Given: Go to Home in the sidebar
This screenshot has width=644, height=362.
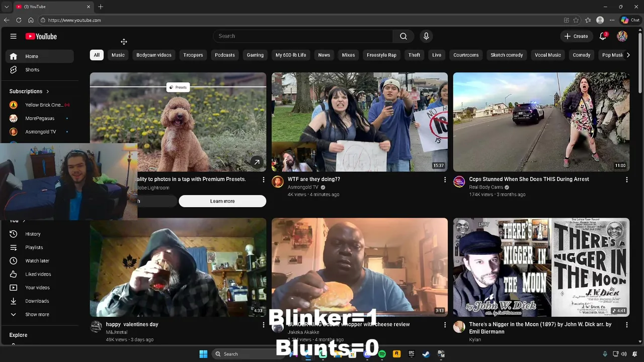Looking at the screenshot, I should [39, 56].
